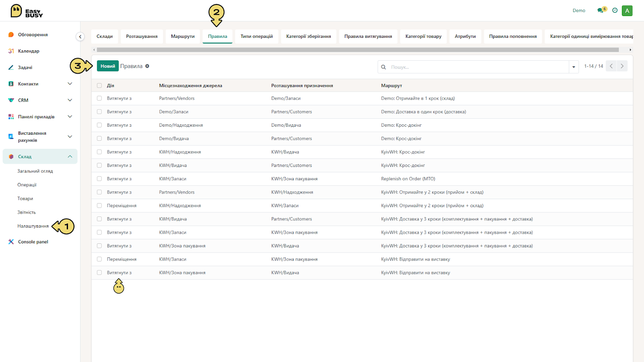Click the horizontal tabs scrollbar
This screenshot has height=362, width=644.
(357, 50)
